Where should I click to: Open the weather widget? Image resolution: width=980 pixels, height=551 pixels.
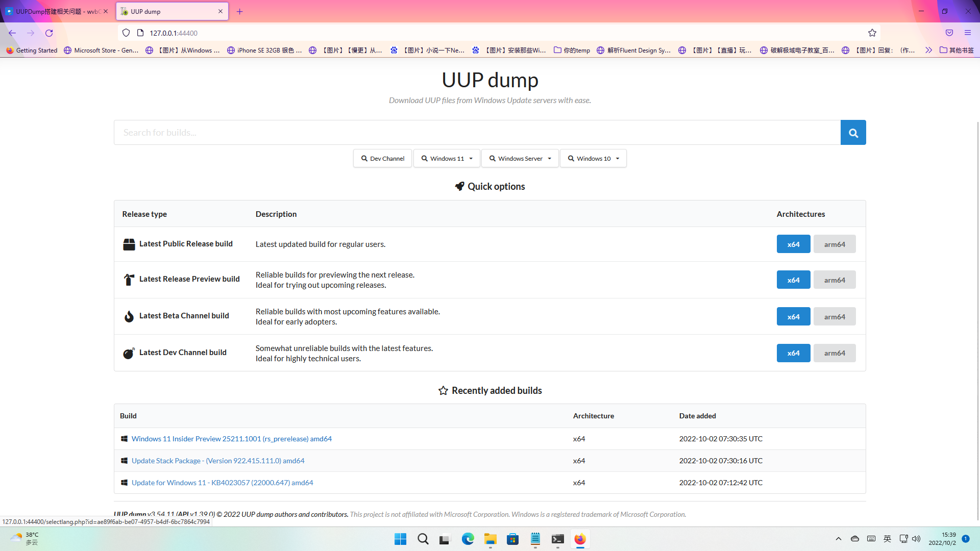(x=24, y=539)
